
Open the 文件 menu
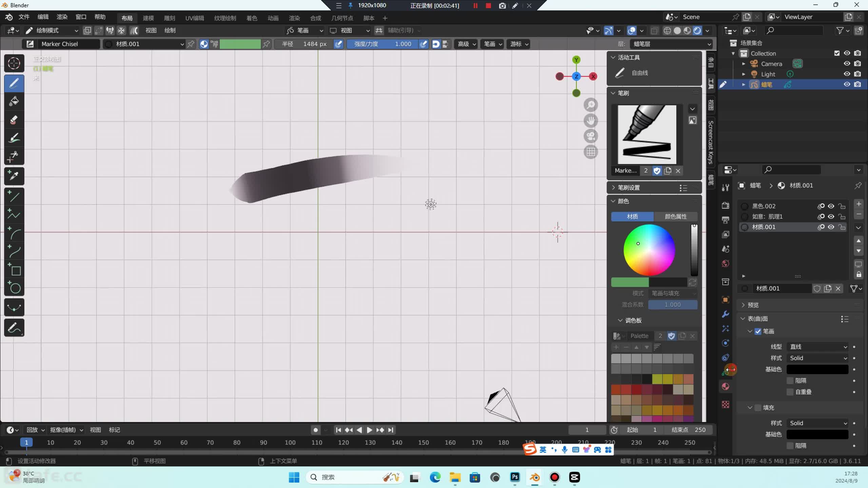click(24, 17)
